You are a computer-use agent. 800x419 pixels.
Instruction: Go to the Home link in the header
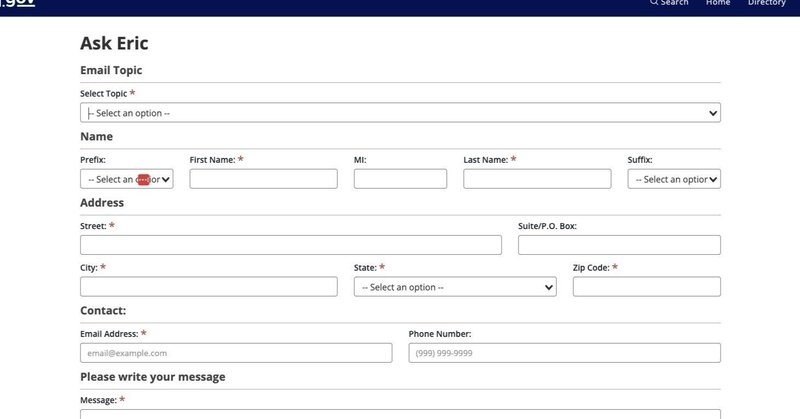(x=717, y=3)
